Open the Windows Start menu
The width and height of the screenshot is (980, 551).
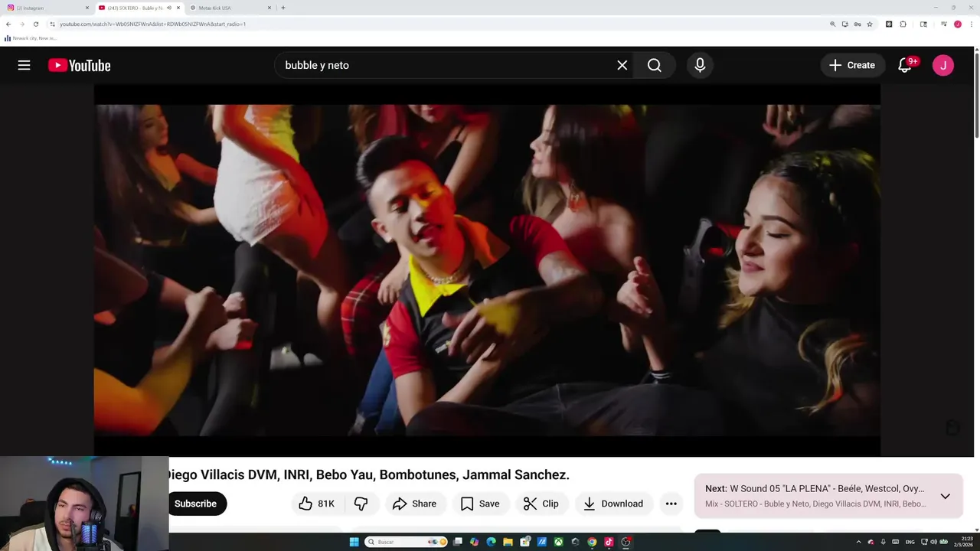pyautogui.click(x=354, y=542)
